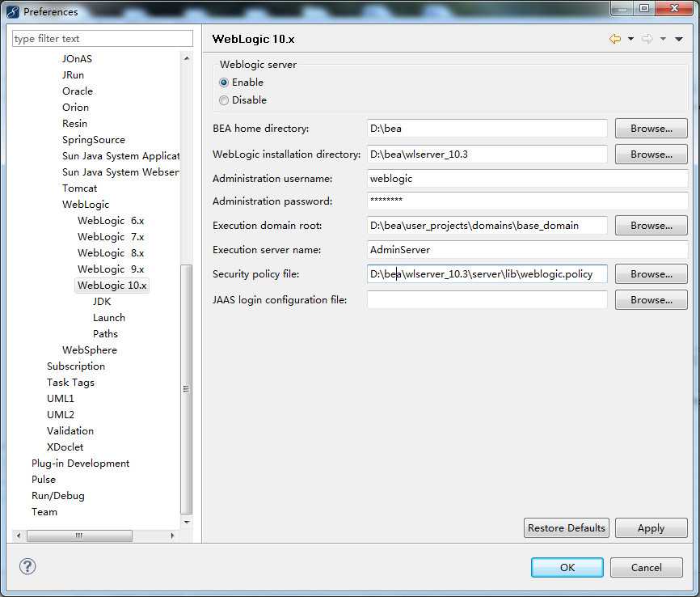Click tree horizontal scrollbar left arrow
The height and width of the screenshot is (597, 700).
[x=19, y=536]
